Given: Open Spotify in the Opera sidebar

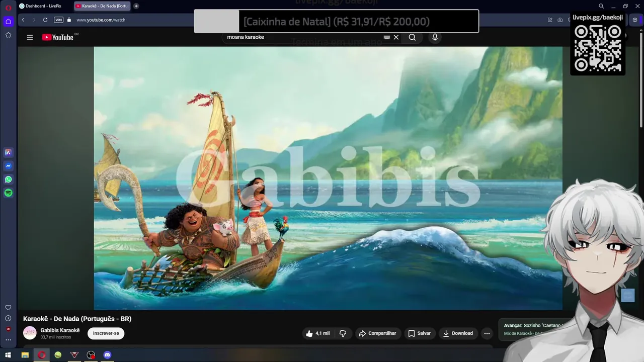Looking at the screenshot, I should pos(8,193).
